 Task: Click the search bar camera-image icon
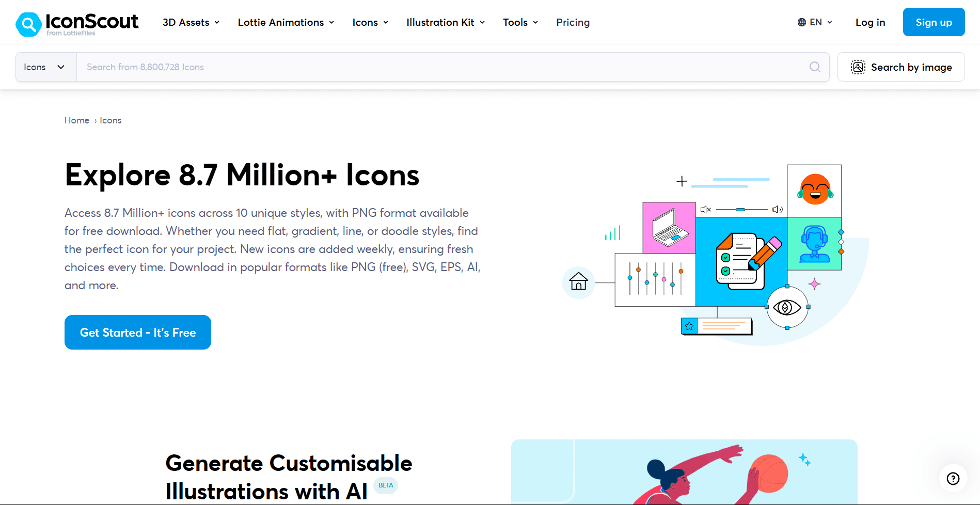pyautogui.click(x=858, y=67)
